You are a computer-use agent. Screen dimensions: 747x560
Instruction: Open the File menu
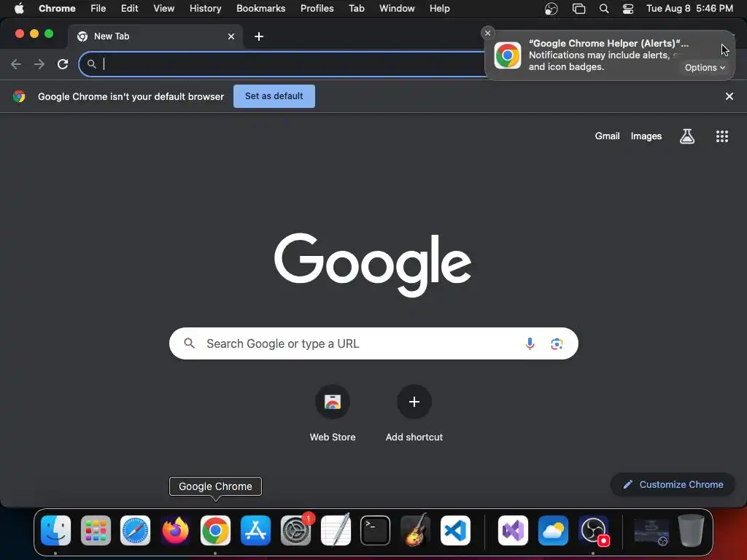[98, 8]
